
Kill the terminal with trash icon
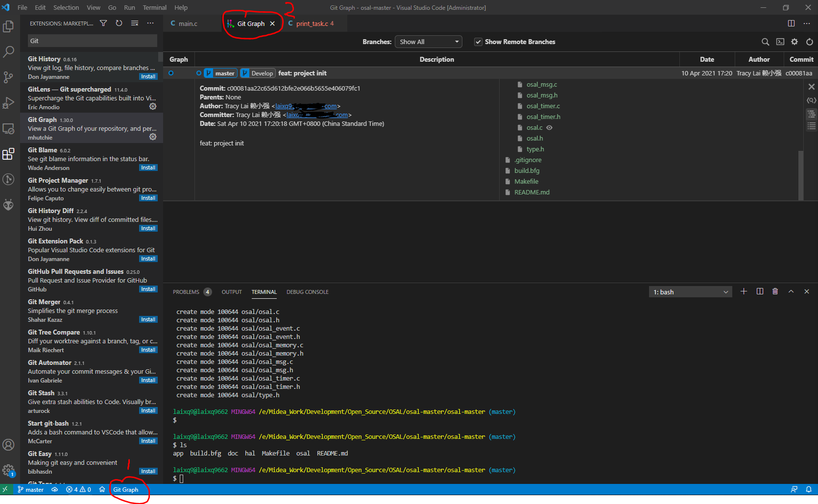pos(775,291)
